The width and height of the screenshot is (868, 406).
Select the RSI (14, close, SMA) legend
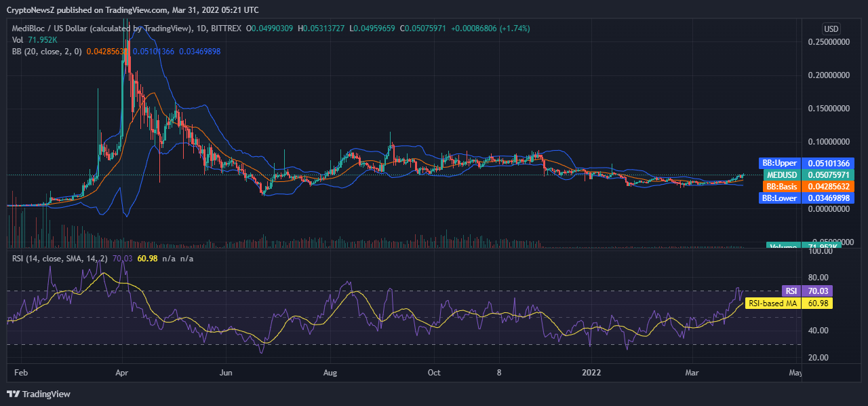(61, 258)
